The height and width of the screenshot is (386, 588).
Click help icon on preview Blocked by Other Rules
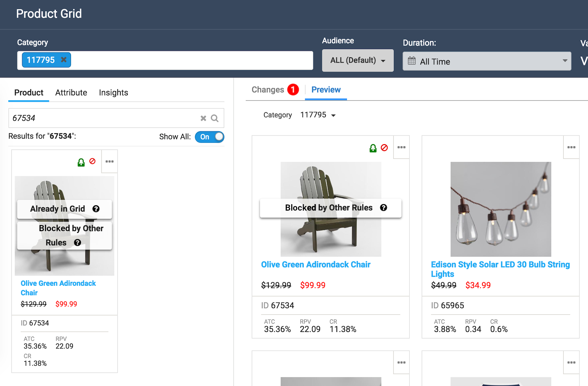click(383, 208)
